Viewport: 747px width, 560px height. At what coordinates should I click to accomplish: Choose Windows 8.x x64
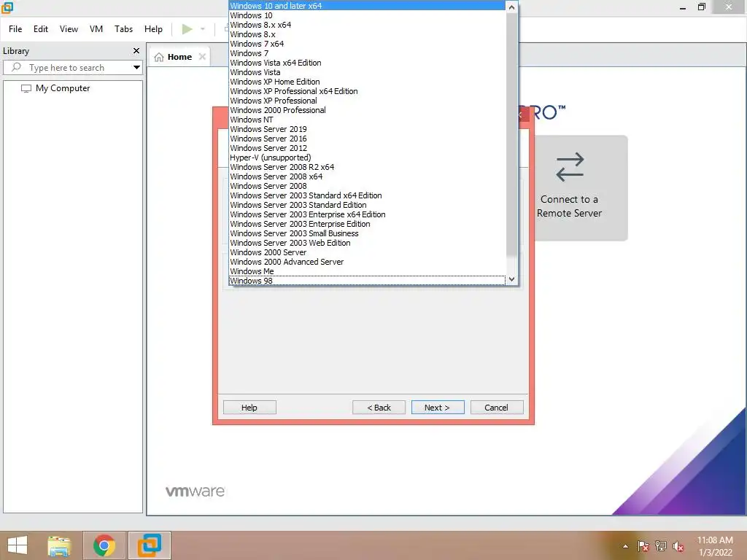(x=367, y=25)
